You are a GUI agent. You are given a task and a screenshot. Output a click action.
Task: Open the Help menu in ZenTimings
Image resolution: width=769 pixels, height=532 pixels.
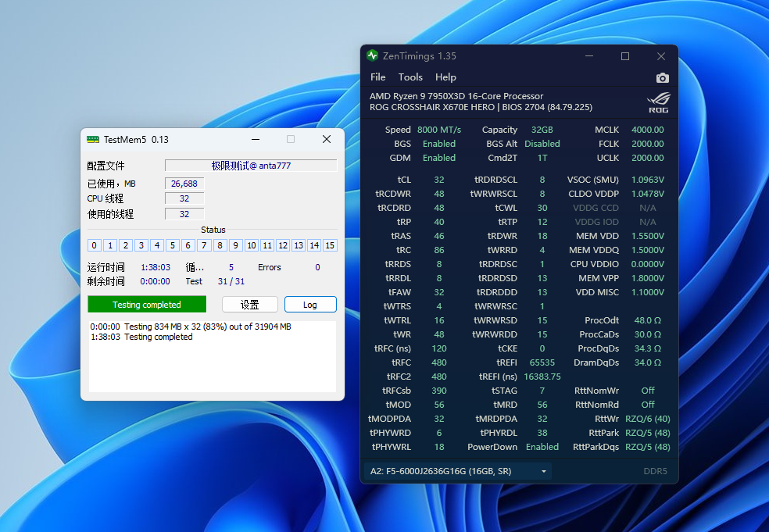(x=445, y=77)
